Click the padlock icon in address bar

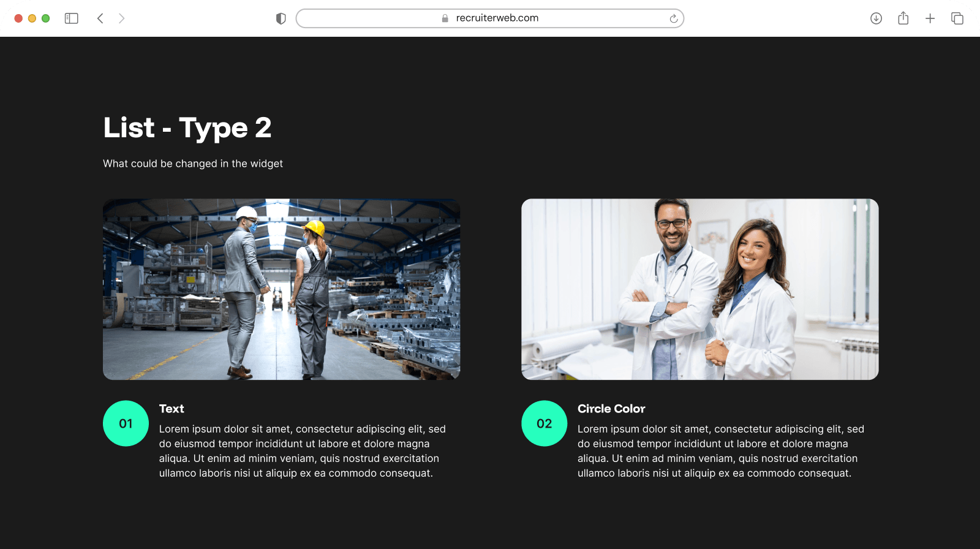point(445,18)
